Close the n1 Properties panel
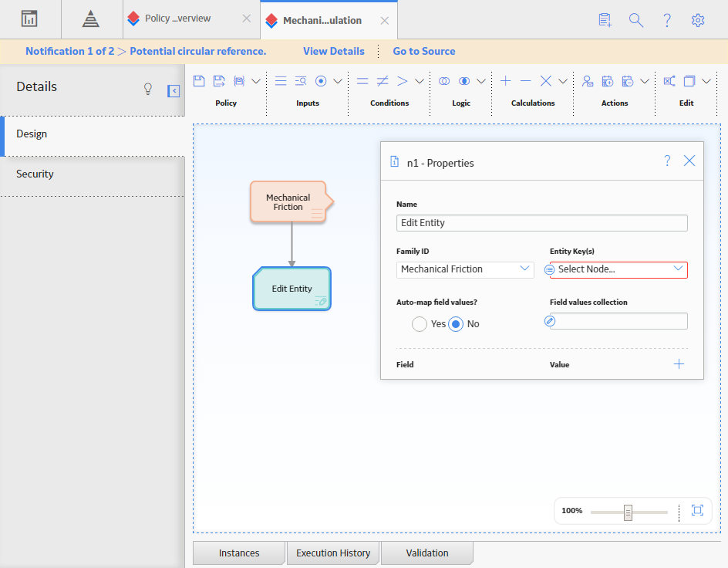The image size is (728, 568). (x=689, y=161)
